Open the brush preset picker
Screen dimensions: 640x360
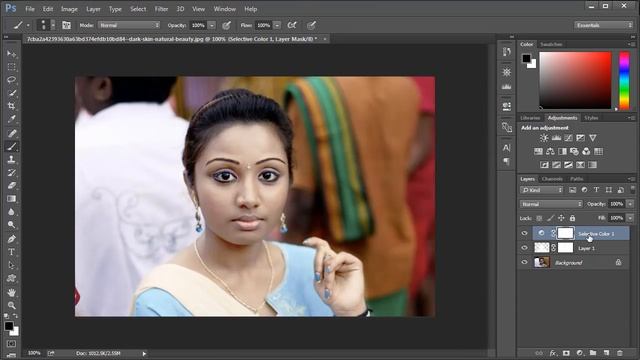pos(46,25)
